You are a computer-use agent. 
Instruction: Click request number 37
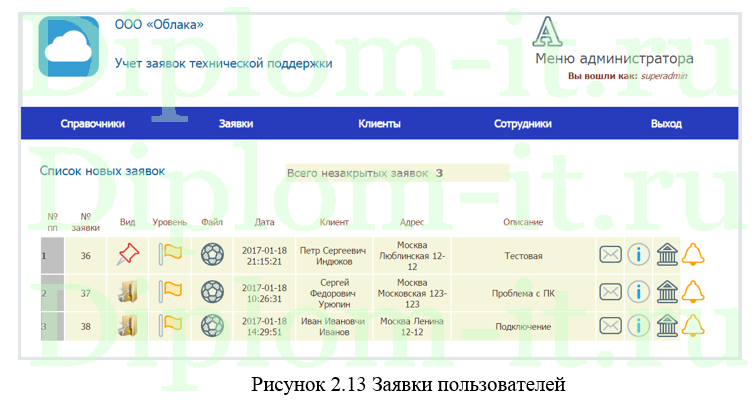point(85,293)
